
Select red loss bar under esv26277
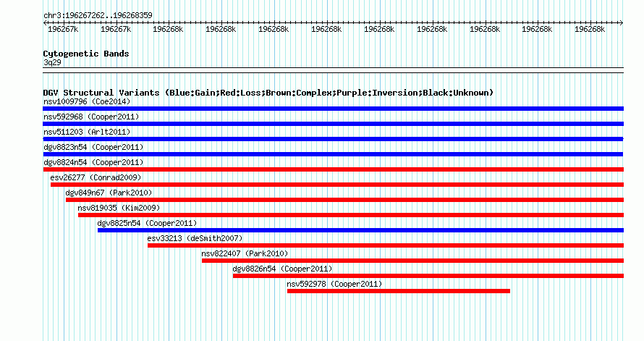[337, 185]
